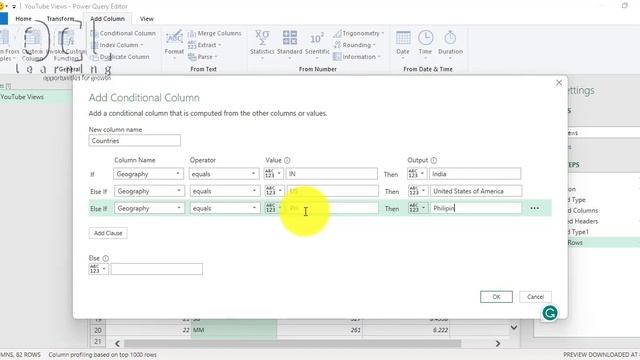Open the Index Column ribbon option
640x360 pixels.
pos(117,45)
